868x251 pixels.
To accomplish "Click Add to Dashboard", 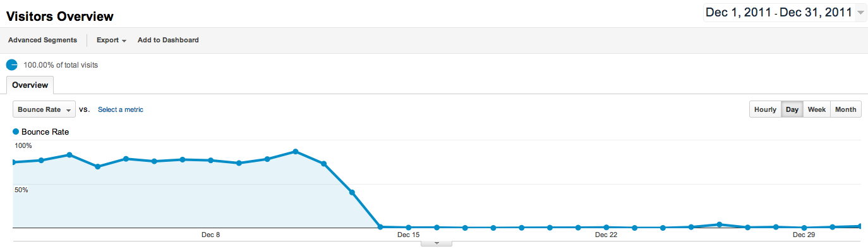I will point(168,40).
